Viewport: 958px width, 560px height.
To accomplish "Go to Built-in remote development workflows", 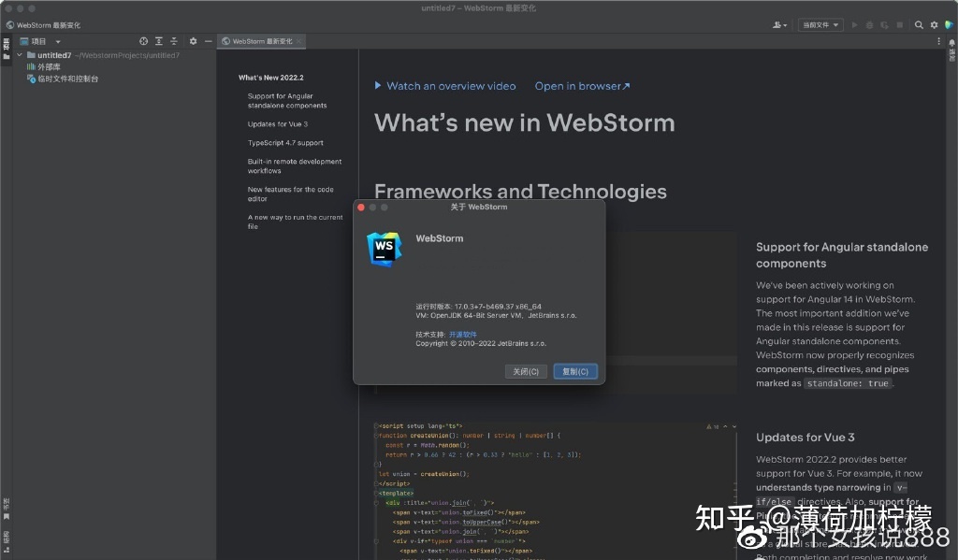I will point(295,166).
